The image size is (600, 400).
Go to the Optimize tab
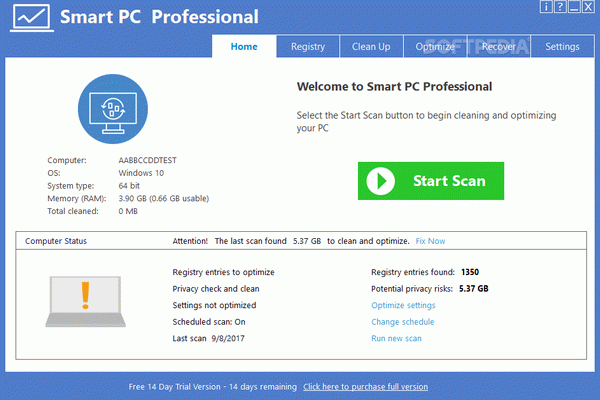point(435,46)
